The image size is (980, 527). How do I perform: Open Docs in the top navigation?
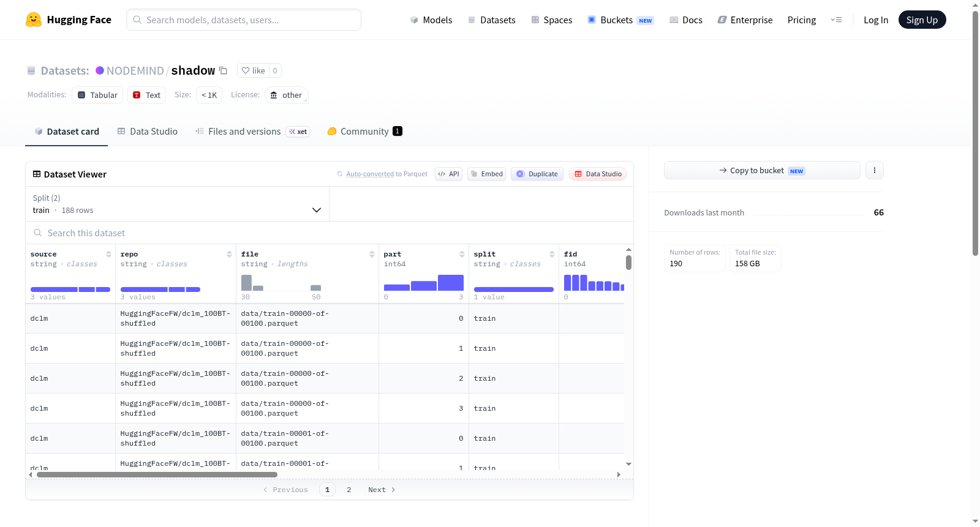(686, 20)
